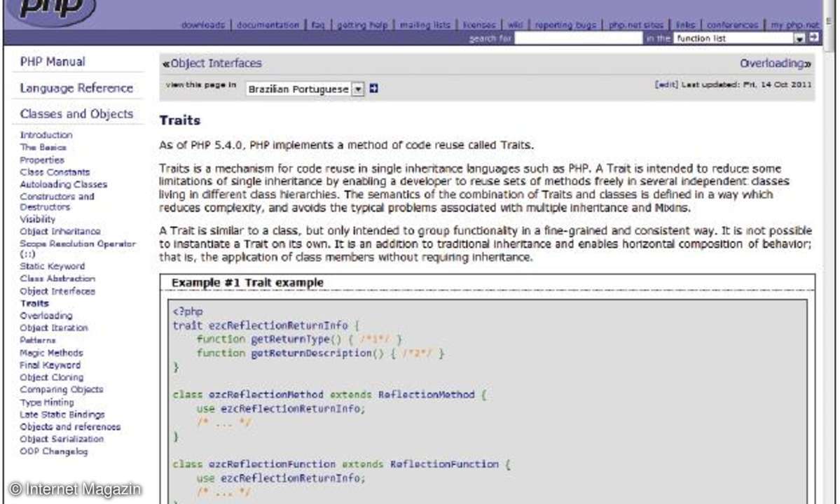This screenshot has width=840, height=504.
Task: Open the 'function list' search scope dropdown
Action: pos(740,38)
